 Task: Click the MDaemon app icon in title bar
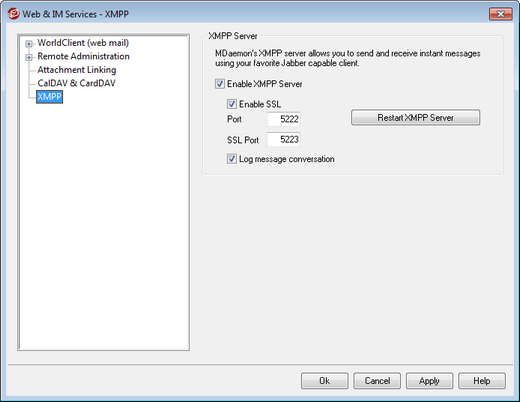click(13, 14)
